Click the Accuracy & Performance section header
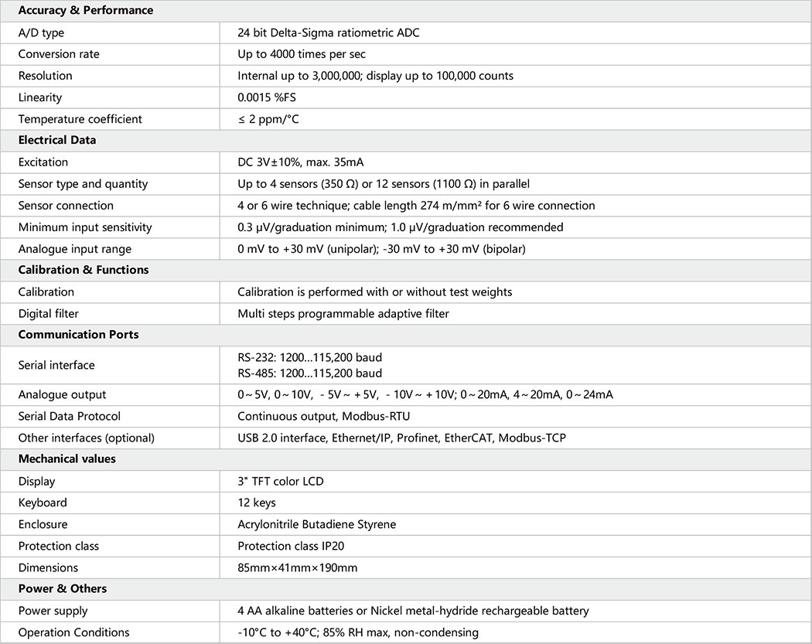The width and height of the screenshot is (812, 644). coord(85,11)
